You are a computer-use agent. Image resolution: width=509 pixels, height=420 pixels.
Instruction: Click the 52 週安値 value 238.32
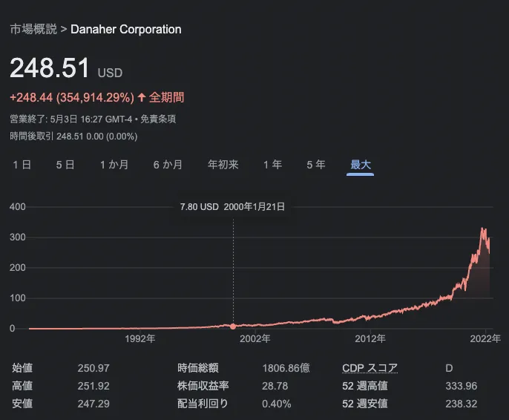click(462, 404)
